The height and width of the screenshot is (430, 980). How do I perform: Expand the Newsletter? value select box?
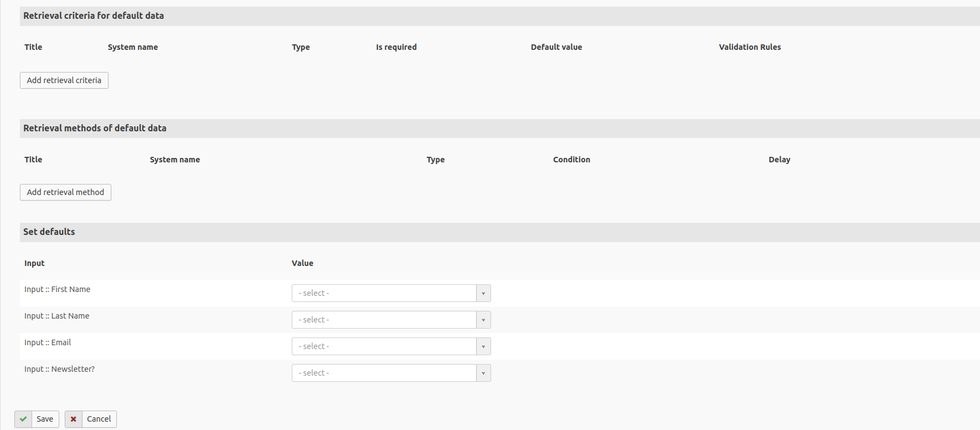click(x=384, y=373)
